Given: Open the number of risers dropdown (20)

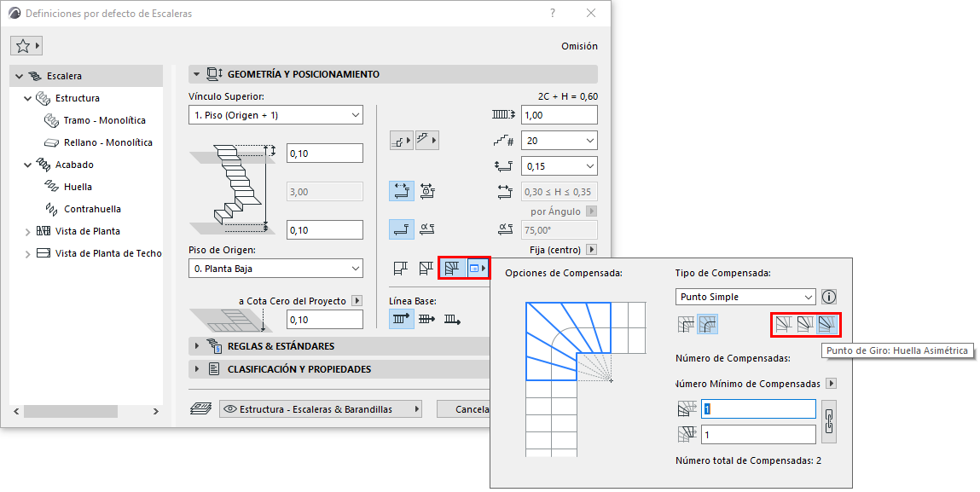Looking at the screenshot, I should coord(560,141).
